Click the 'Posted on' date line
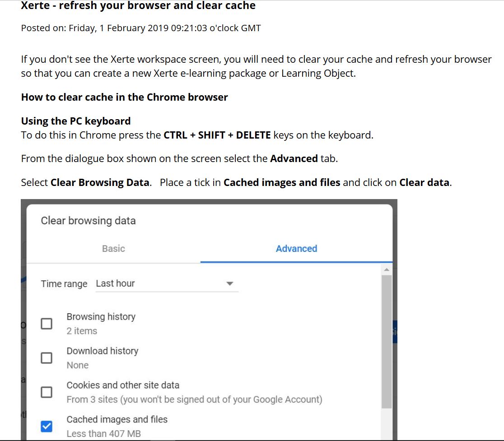The height and width of the screenshot is (441, 504). tap(141, 28)
